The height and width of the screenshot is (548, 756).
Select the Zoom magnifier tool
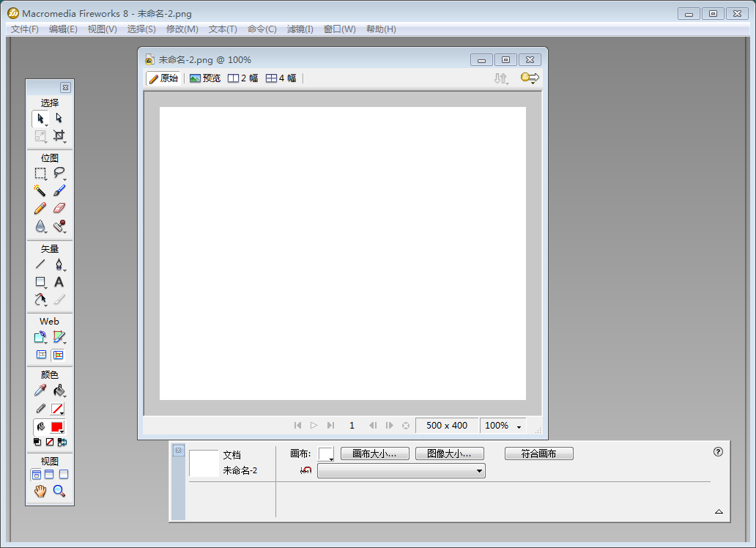59,492
